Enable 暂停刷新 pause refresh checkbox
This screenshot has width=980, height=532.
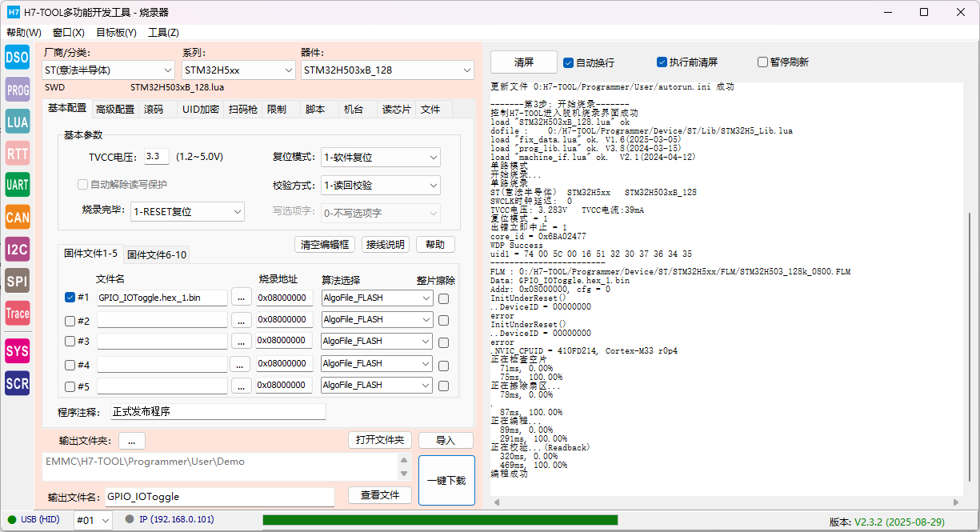tap(762, 62)
